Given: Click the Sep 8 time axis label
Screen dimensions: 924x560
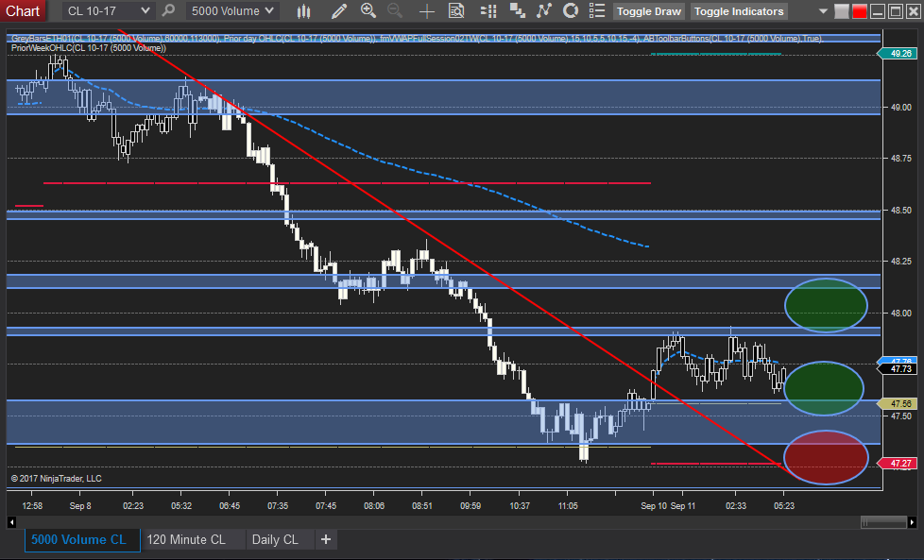Looking at the screenshot, I should click(80, 506).
